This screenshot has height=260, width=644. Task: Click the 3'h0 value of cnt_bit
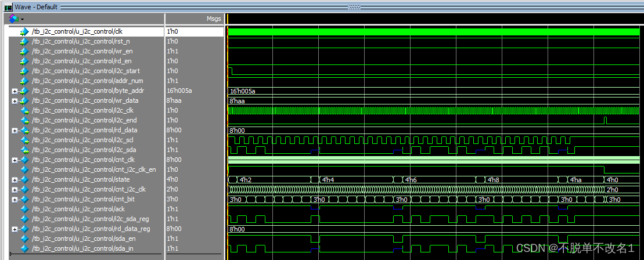coord(173,199)
